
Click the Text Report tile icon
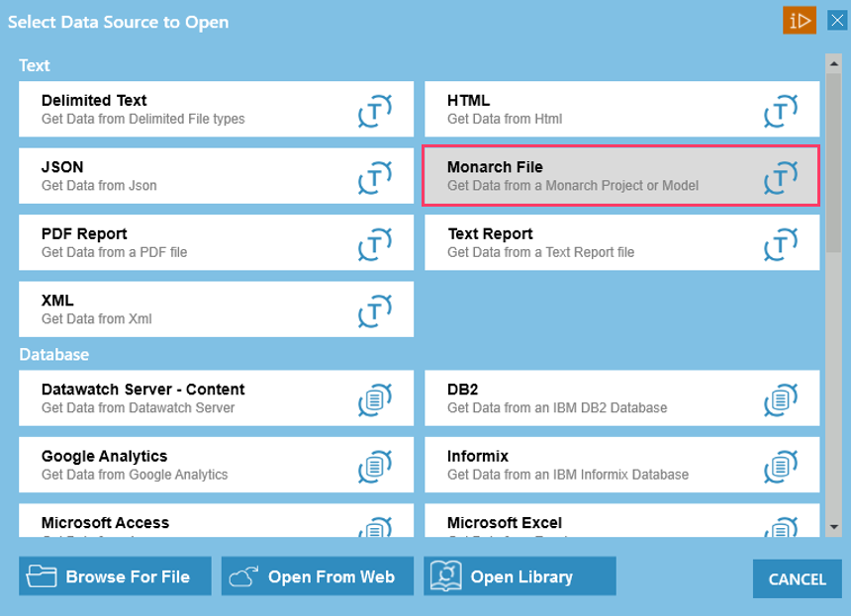(781, 244)
